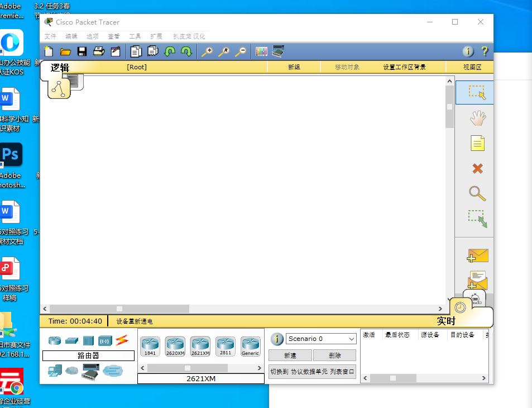Redo with the right green arrow
The height and width of the screenshot is (408, 532).
(186, 51)
